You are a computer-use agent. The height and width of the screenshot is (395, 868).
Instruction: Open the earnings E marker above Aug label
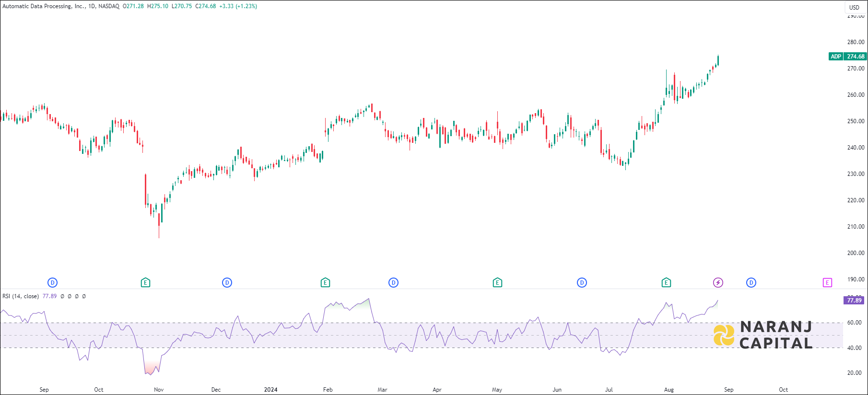tap(666, 283)
